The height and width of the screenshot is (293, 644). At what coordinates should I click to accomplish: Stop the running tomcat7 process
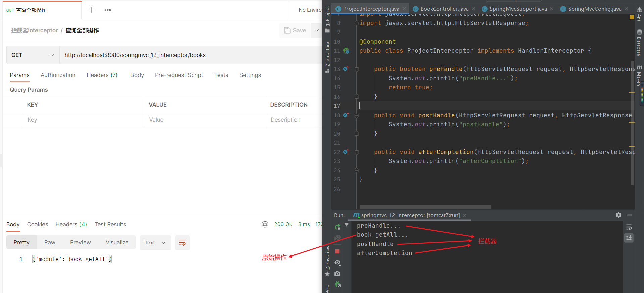coord(337,251)
